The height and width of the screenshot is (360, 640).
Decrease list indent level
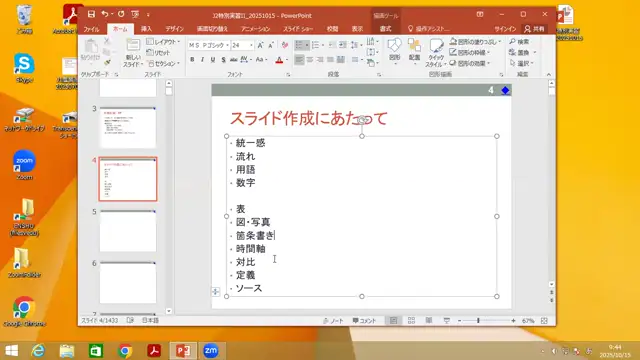pos(333,45)
